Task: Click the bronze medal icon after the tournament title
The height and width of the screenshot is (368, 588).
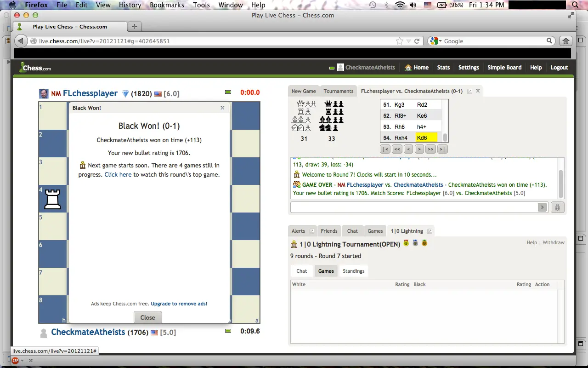Action: [x=424, y=243]
